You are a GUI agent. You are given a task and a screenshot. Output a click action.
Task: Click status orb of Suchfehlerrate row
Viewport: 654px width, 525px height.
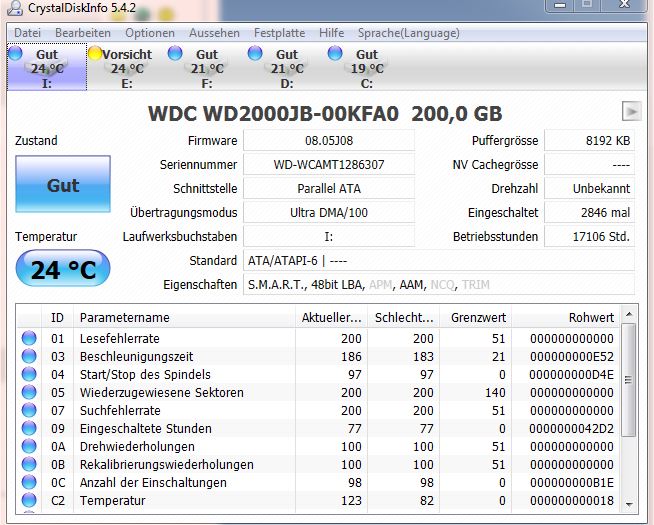click(x=29, y=410)
